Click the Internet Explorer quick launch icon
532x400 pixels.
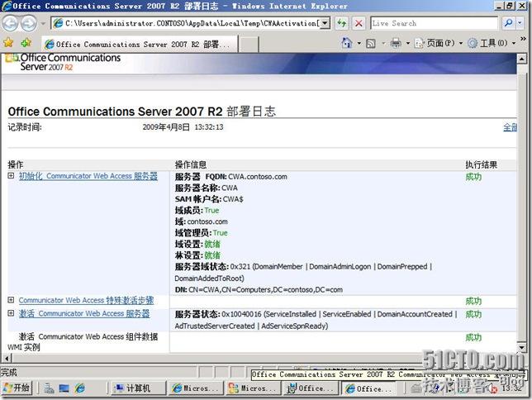click(80, 388)
